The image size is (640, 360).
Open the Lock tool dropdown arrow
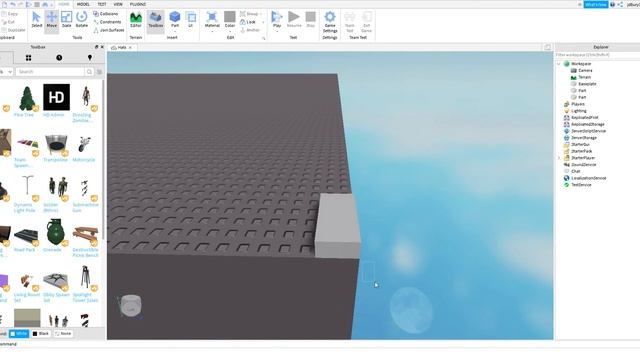tap(263, 22)
